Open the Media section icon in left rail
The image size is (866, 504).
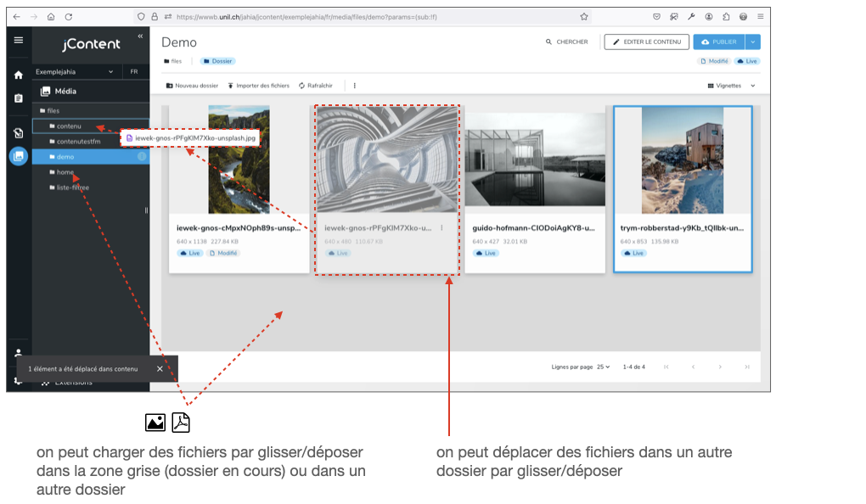(x=18, y=156)
